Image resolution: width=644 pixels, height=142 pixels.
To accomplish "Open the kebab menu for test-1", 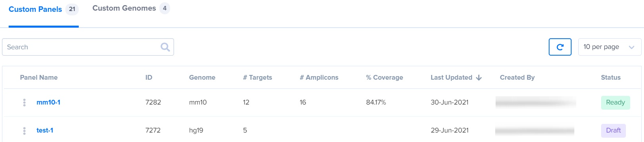I will coord(24,131).
